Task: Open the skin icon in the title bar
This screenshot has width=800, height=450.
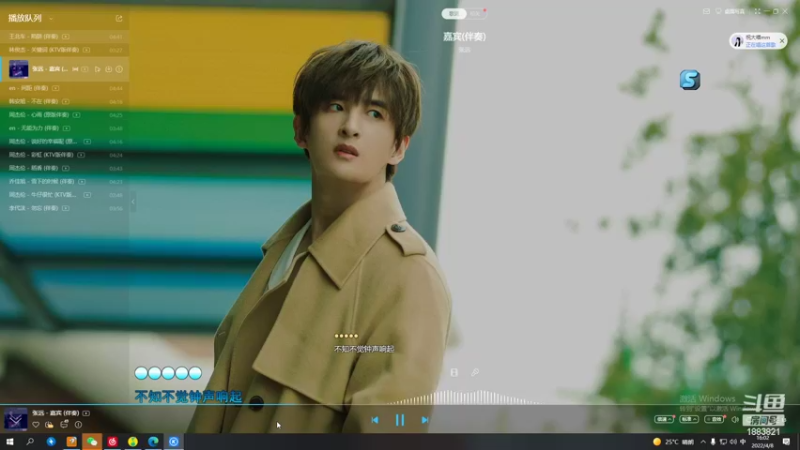Action: (718, 11)
